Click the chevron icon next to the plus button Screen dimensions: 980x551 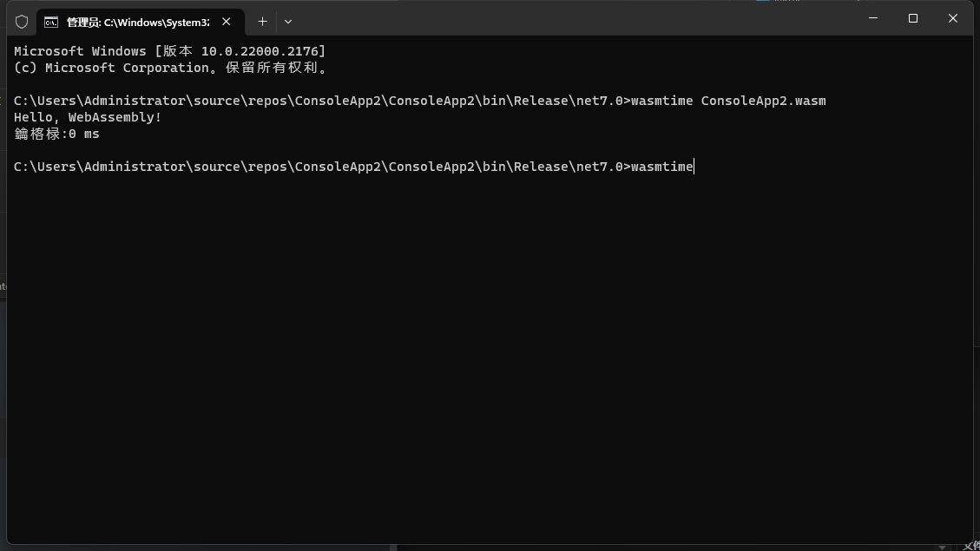tap(287, 22)
